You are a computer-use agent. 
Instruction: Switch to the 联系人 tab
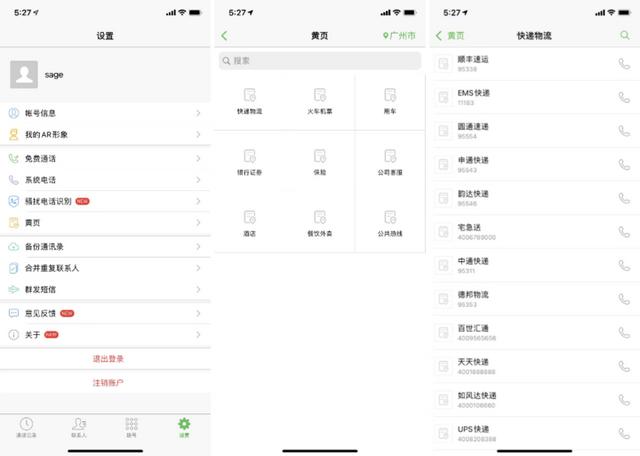(x=79, y=427)
